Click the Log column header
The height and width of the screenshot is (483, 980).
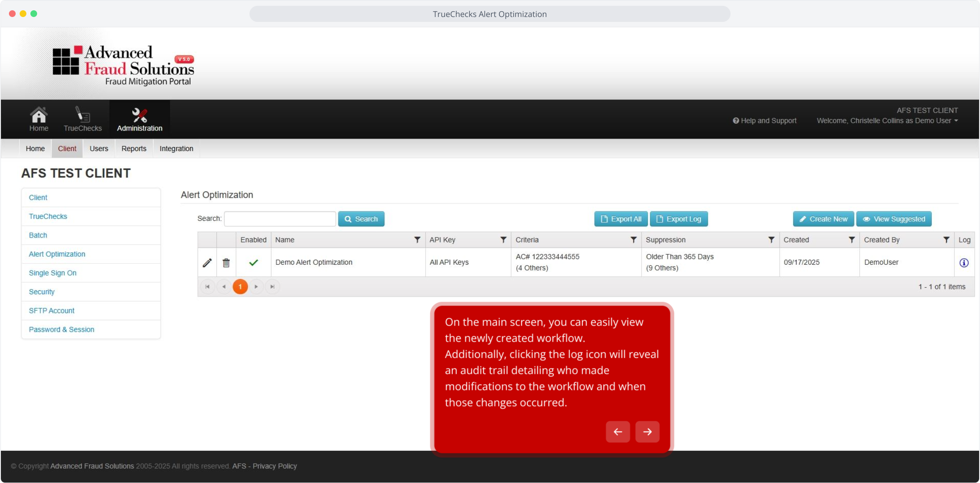[964, 240]
